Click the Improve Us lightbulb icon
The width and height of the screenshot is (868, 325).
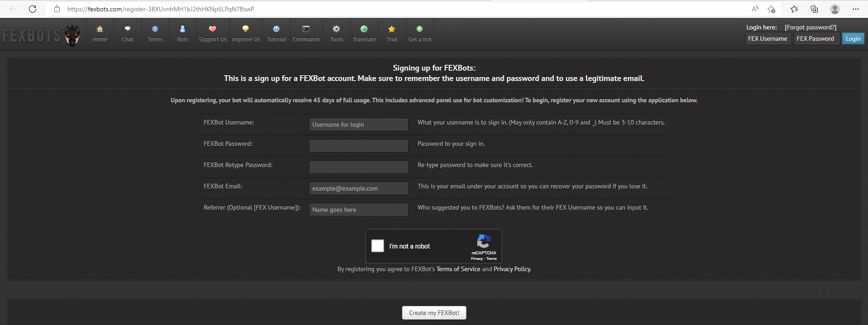tap(246, 29)
